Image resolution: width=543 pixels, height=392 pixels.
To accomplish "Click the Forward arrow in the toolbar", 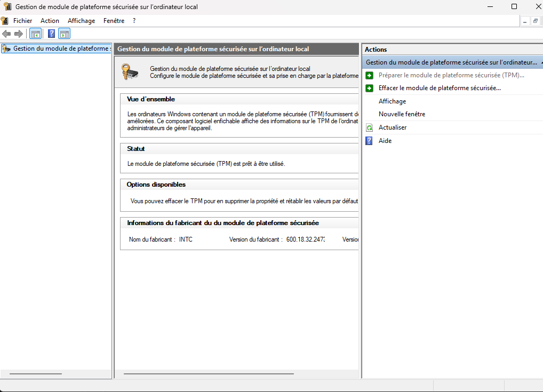I will 18,34.
